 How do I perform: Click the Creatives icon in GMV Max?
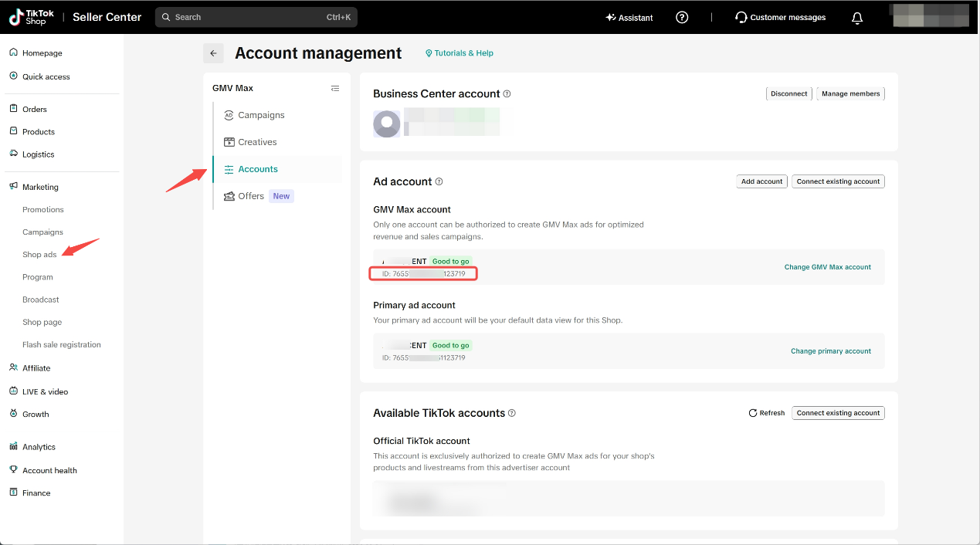tap(229, 142)
